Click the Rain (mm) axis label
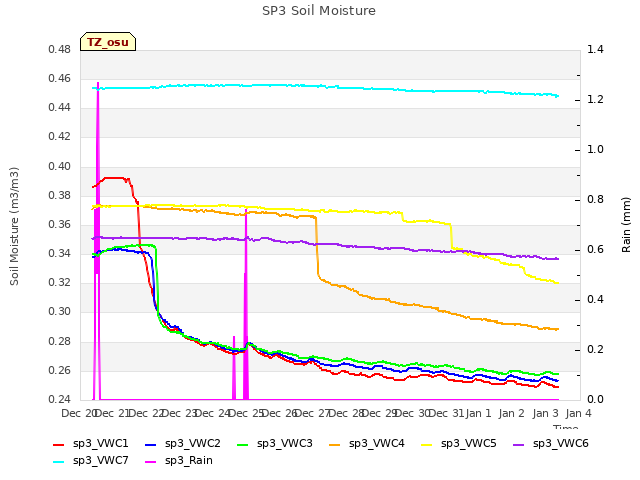 pyautogui.click(x=626, y=225)
